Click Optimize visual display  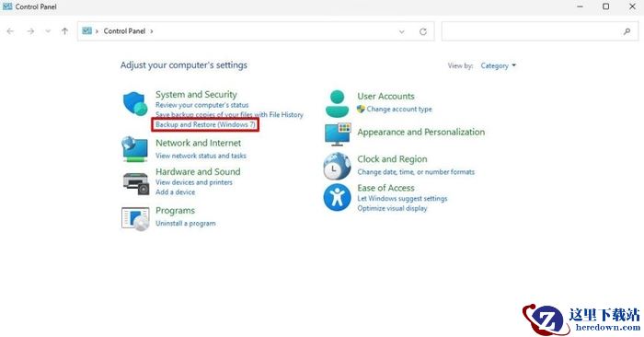392,208
